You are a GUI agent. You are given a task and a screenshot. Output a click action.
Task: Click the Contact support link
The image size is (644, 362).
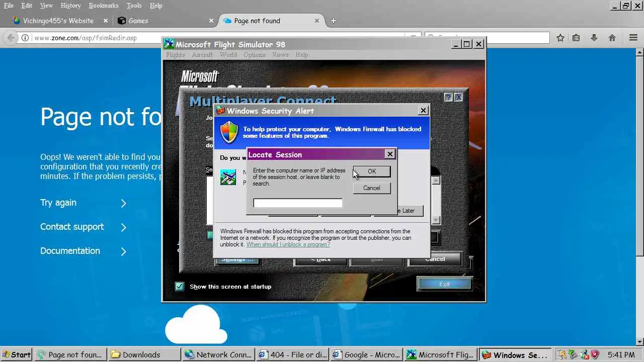click(72, 227)
